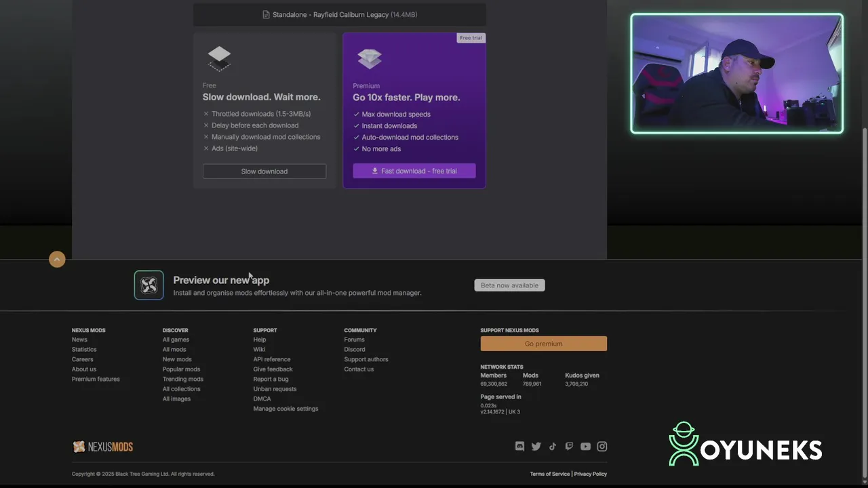Open the Trending mods link
Viewport: 868px width, 488px height.
tap(183, 379)
